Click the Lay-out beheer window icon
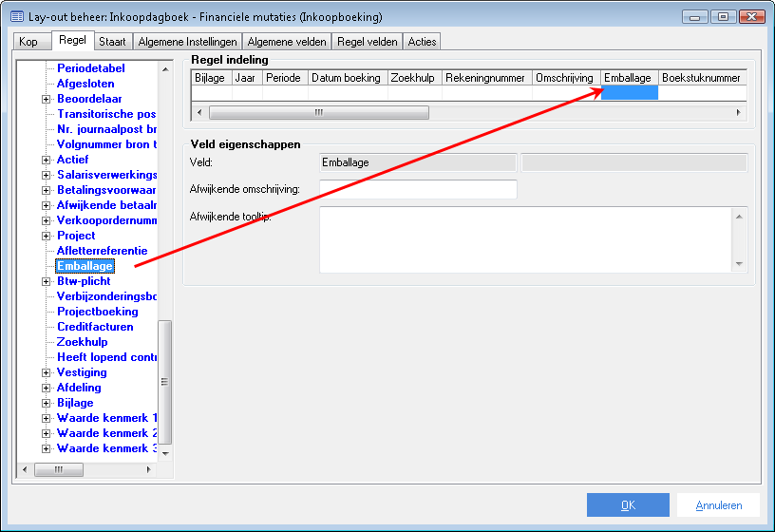The image size is (775, 532). click(x=17, y=17)
